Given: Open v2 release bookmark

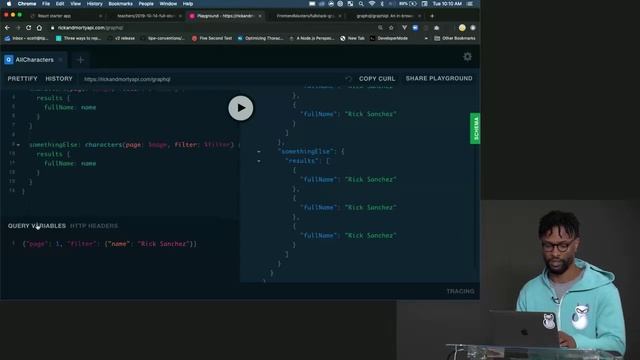Looking at the screenshot, I should pos(121,38).
